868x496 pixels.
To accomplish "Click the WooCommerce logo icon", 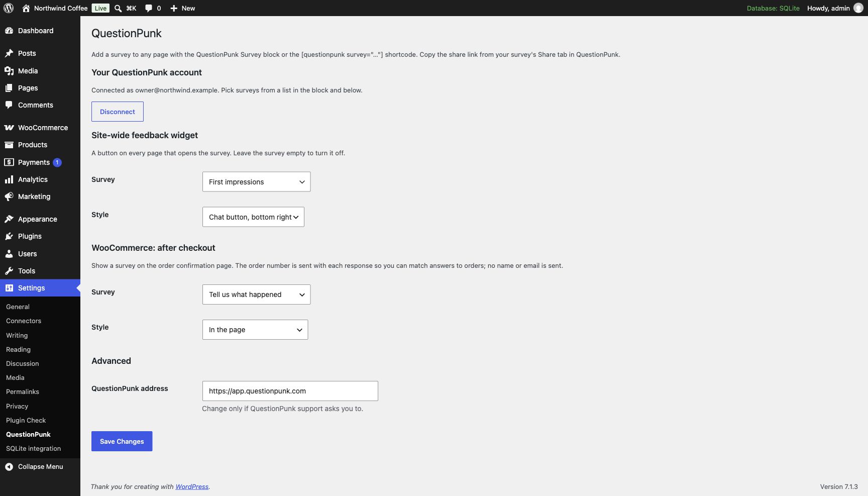I will pyautogui.click(x=9, y=128).
